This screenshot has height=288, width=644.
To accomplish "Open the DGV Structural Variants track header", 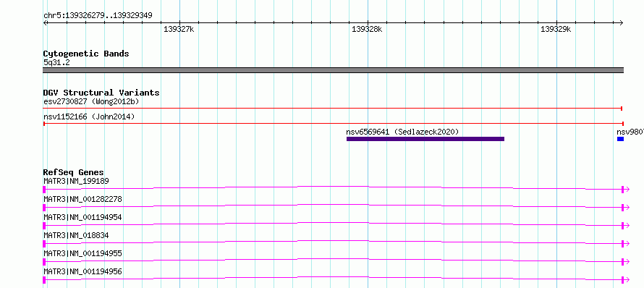I will pos(101,93).
